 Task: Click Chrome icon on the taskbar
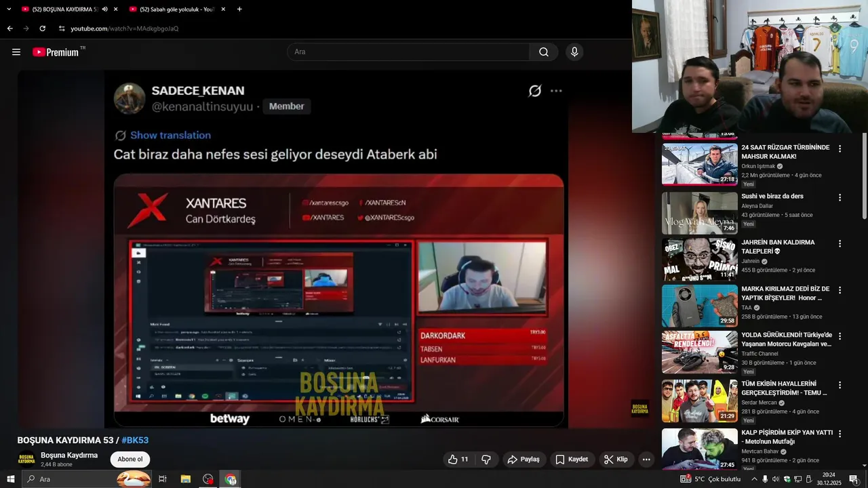point(231,479)
